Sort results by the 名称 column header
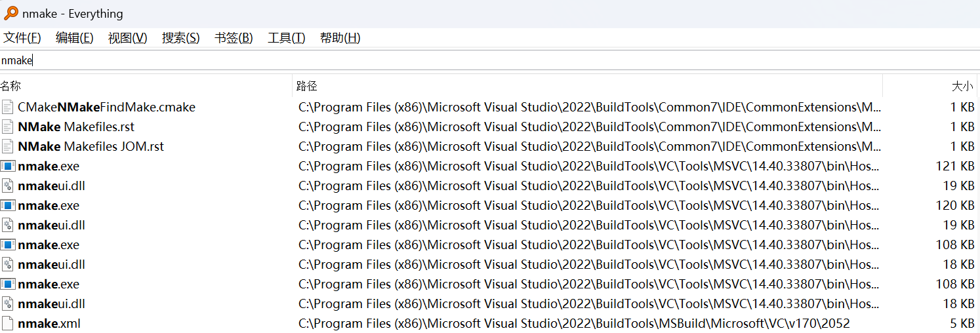The image size is (980, 333). pos(146,86)
